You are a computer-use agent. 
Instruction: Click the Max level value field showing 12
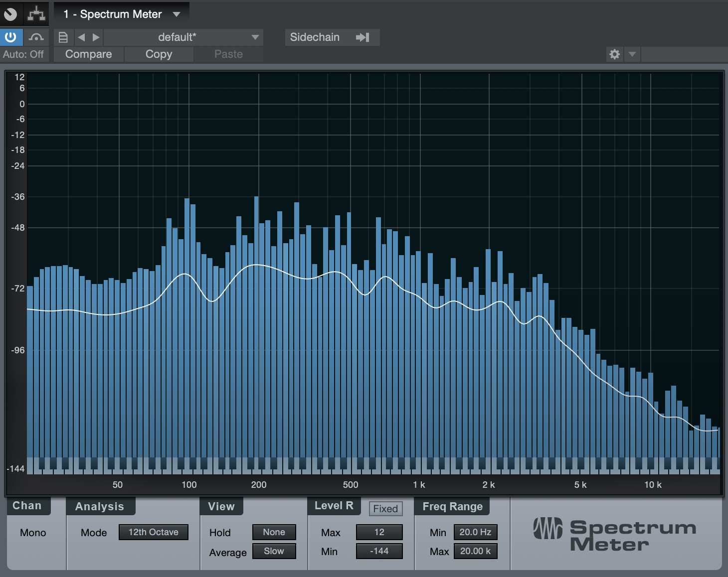tap(379, 532)
